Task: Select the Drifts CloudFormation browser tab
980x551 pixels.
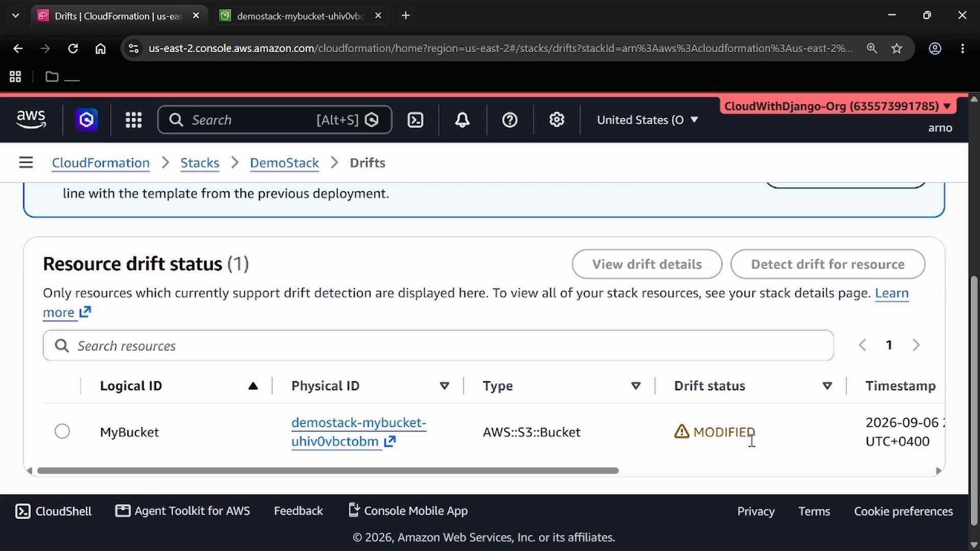Action: (x=118, y=16)
